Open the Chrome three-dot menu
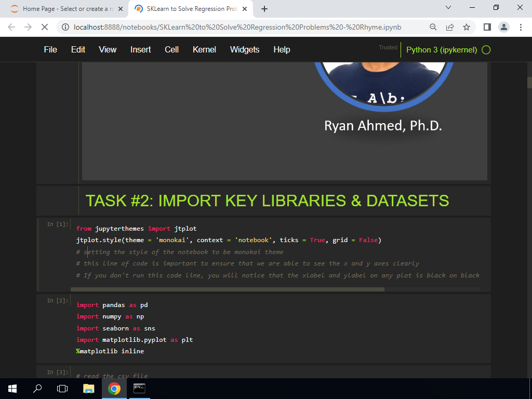532x399 pixels. [521, 27]
